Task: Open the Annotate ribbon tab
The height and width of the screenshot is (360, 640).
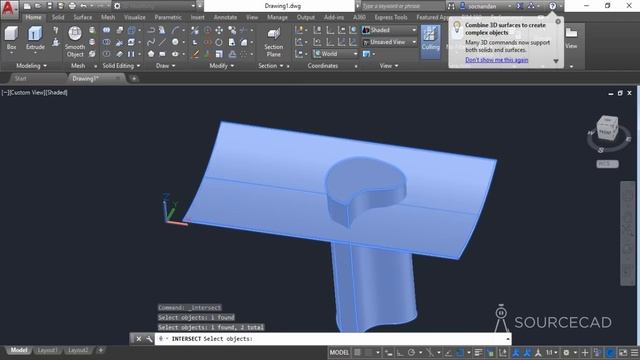Action: click(225, 17)
